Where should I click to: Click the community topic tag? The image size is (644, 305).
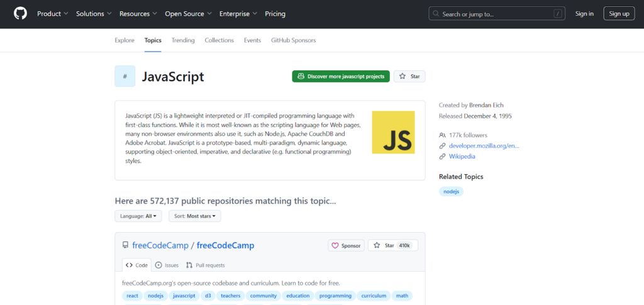(264, 296)
